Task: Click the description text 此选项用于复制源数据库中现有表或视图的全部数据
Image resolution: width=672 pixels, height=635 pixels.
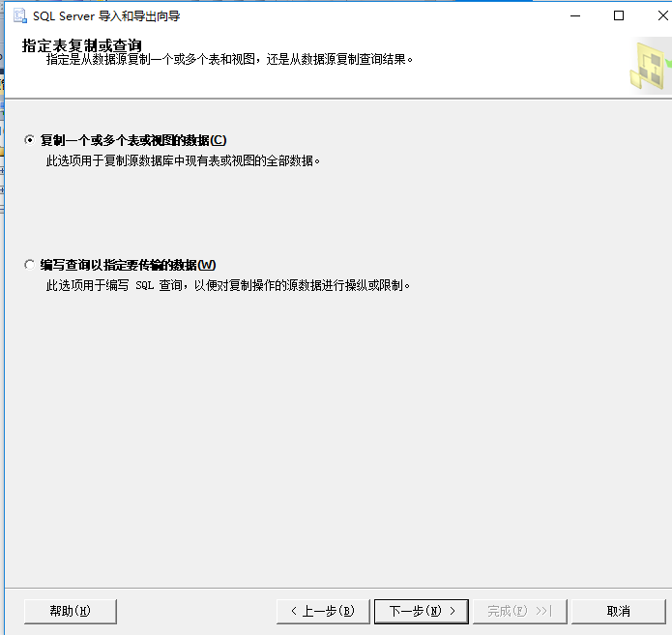Action: coord(183,160)
